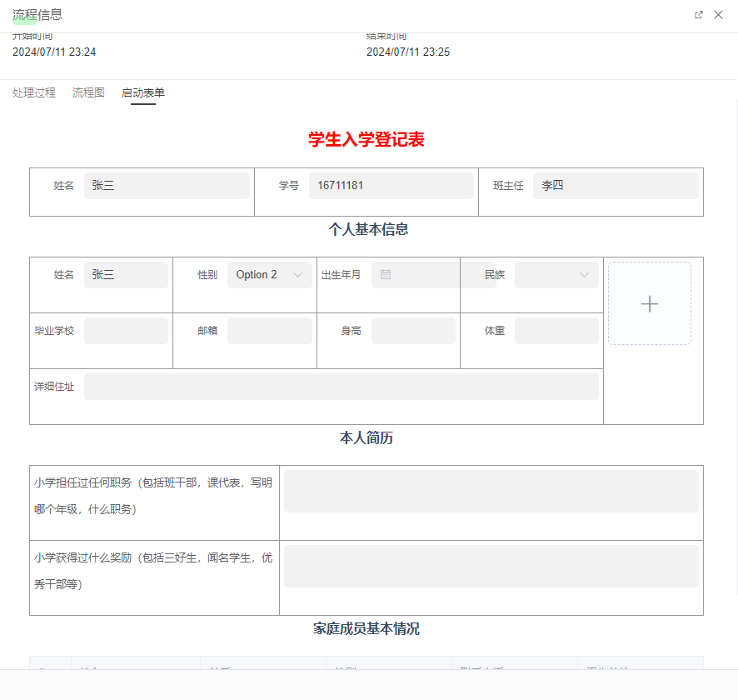Click the 小学获得什么奖励 answer textarea
The image size is (738, 700).
click(x=491, y=565)
